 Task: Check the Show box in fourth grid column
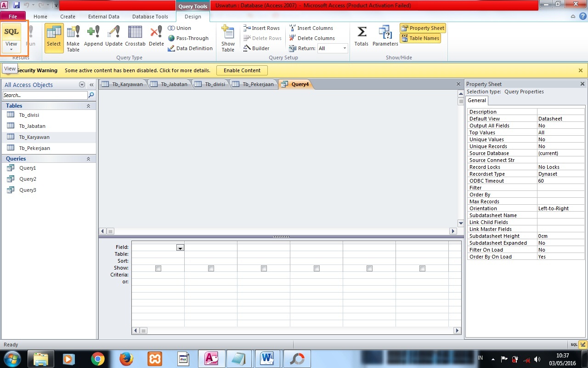coord(317,268)
